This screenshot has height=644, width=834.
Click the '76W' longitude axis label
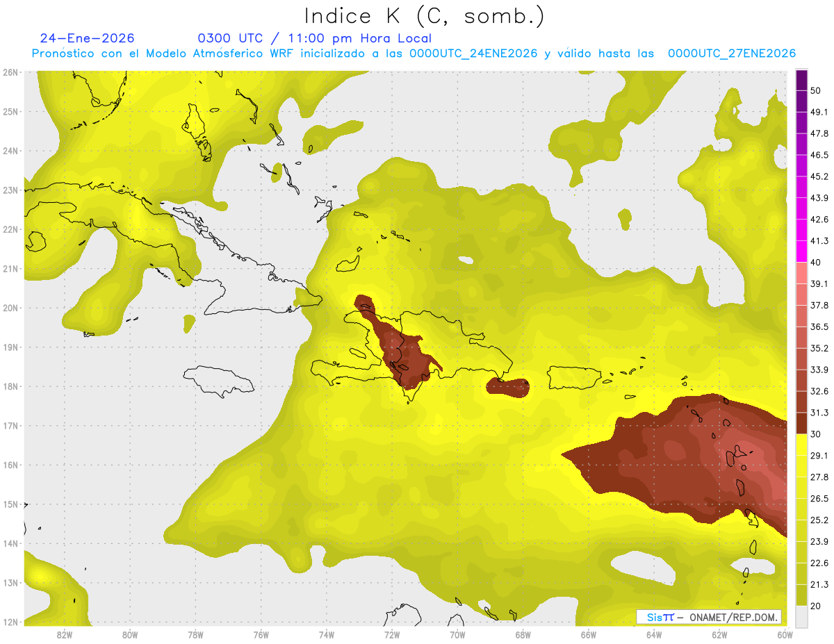tap(261, 634)
